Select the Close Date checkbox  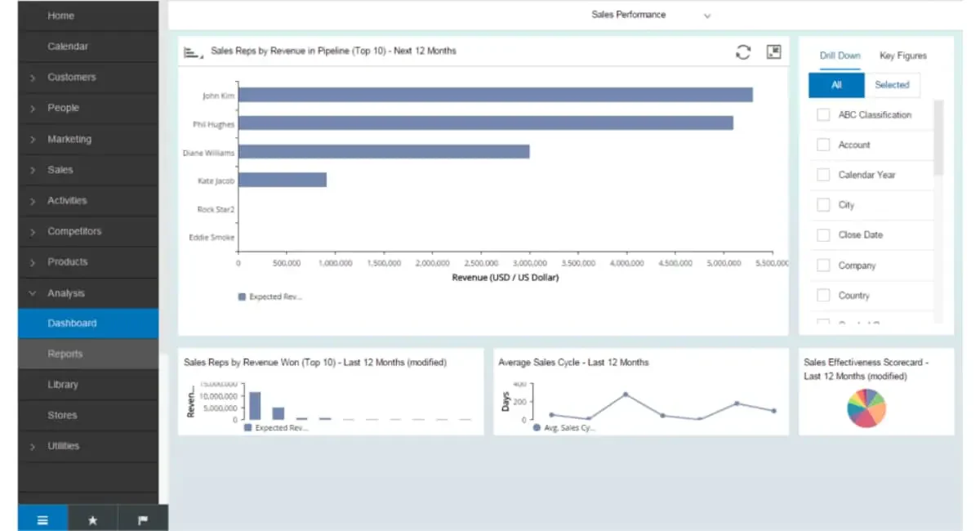(823, 235)
